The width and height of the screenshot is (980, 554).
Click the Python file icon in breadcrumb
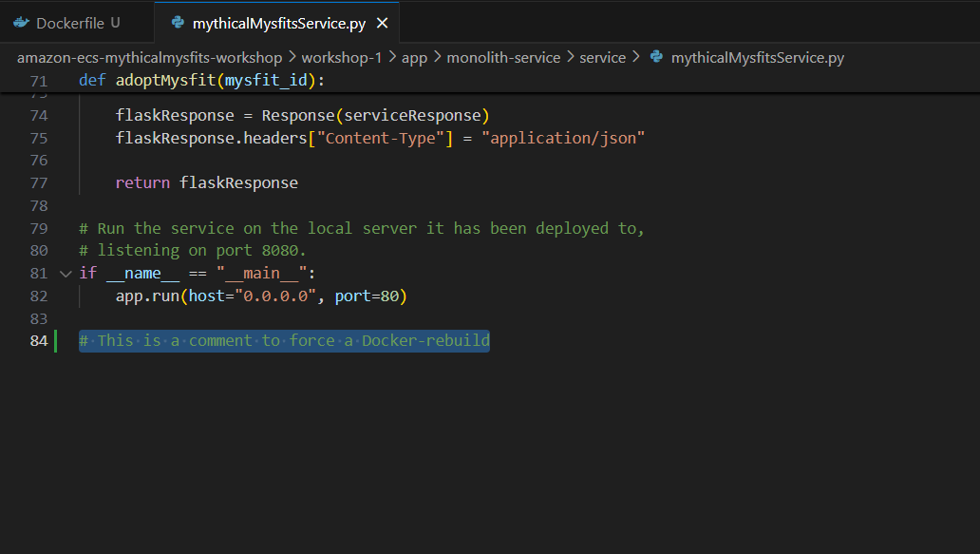click(x=656, y=57)
